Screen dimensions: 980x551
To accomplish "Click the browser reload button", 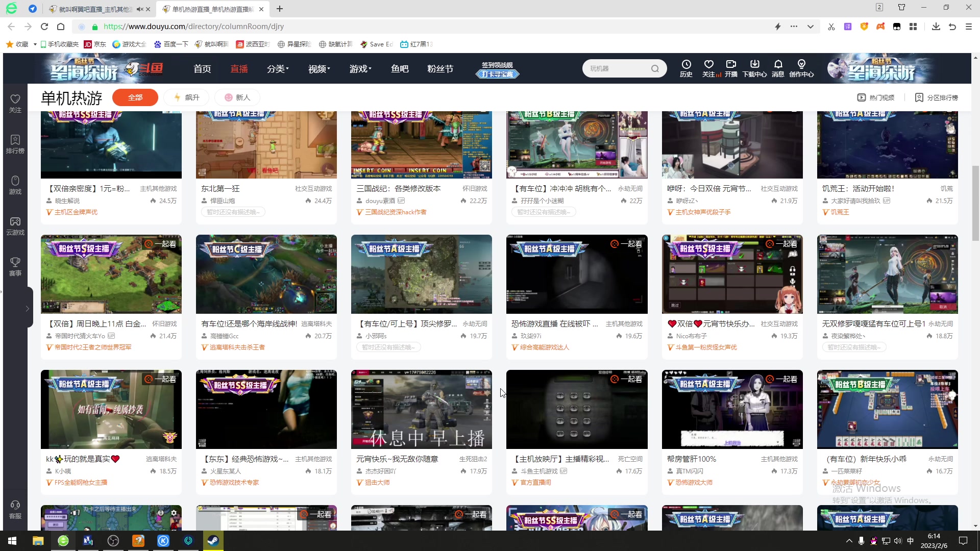I will tap(44, 27).
